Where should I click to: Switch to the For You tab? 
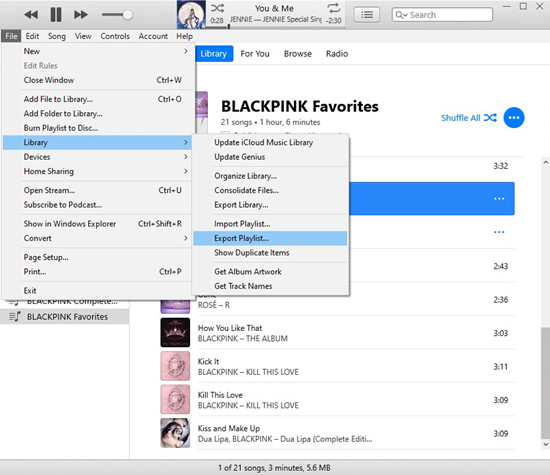click(x=255, y=54)
